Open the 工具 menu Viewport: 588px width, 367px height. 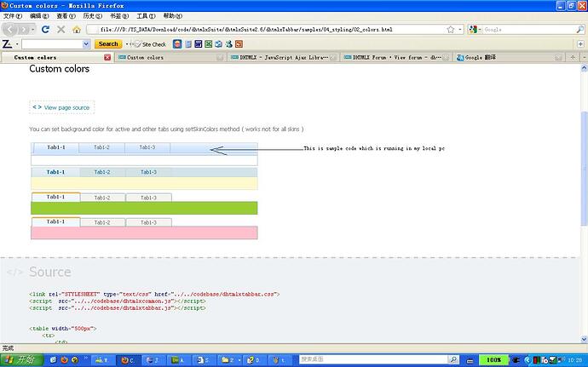click(x=146, y=16)
